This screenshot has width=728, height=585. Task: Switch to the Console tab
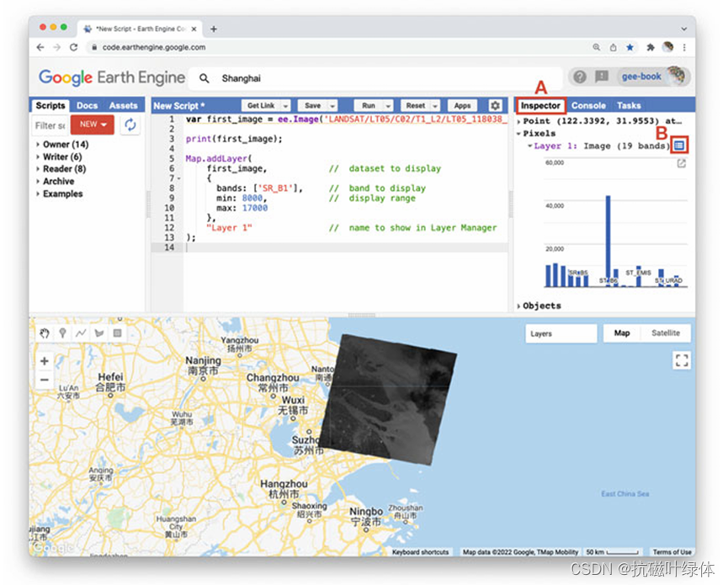pyautogui.click(x=588, y=106)
